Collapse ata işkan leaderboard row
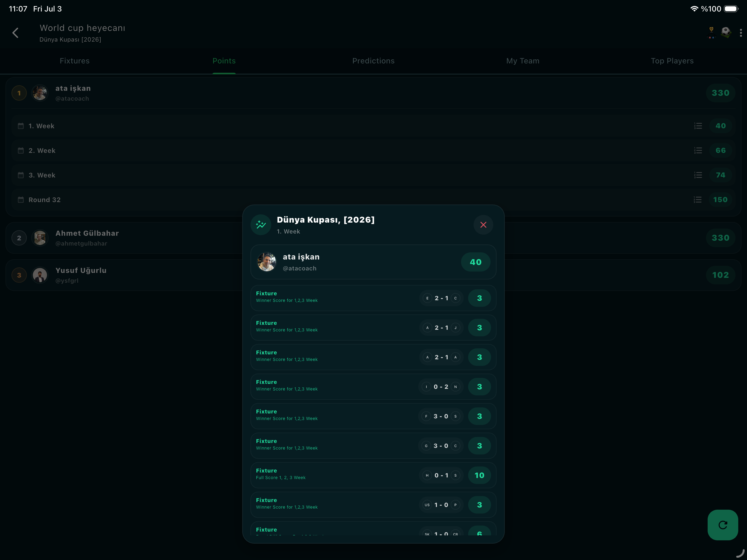Screen dimensions: 747x560 [x=373, y=93]
